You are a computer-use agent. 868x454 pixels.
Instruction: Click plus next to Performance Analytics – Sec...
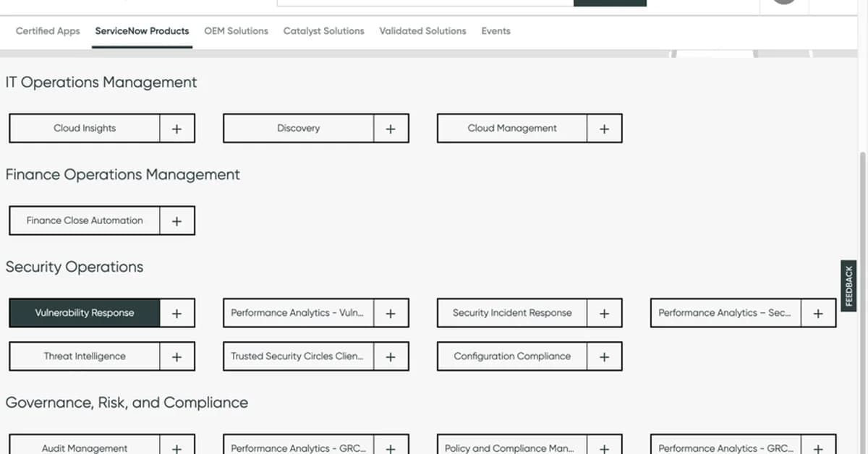[819, 314]
